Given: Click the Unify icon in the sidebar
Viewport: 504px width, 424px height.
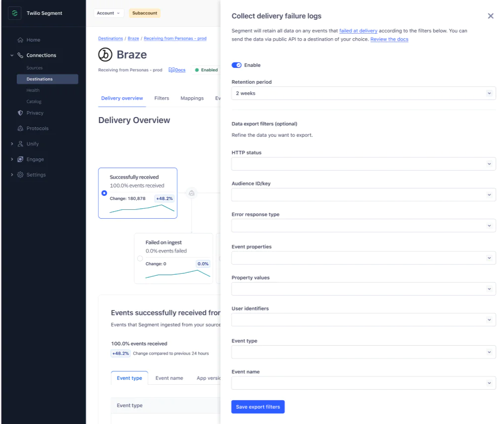Looking at the screenshot, I should click(20, 144).
